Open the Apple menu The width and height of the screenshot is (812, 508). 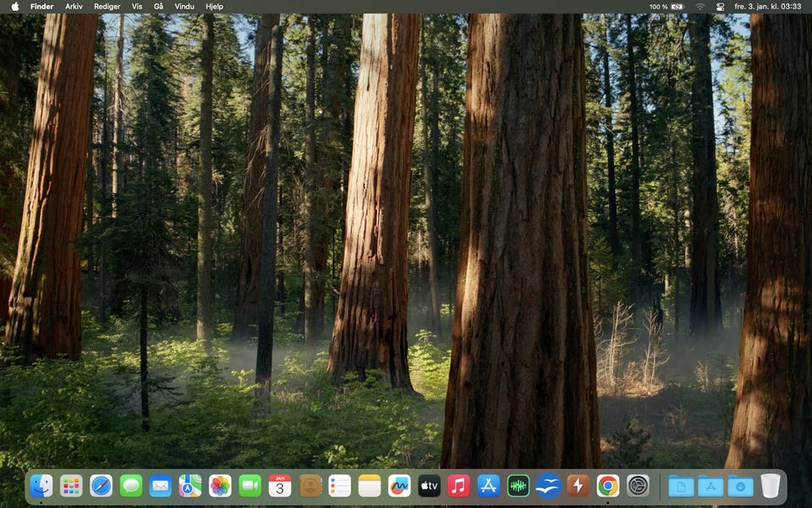click(14, 6)
